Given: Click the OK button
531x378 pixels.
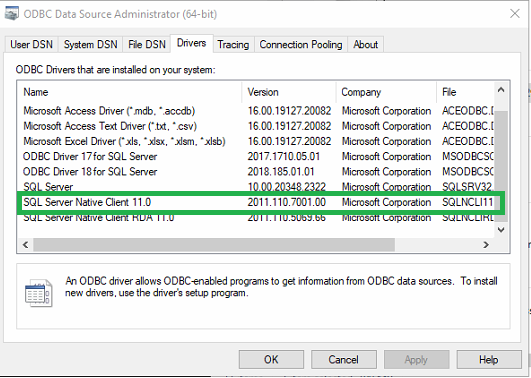Looking at the screenshot, I should (x=271, y=359).
